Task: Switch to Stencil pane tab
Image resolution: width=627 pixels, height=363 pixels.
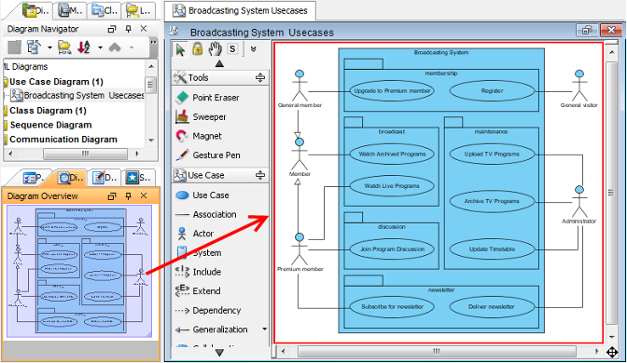Action: [138, 178]
